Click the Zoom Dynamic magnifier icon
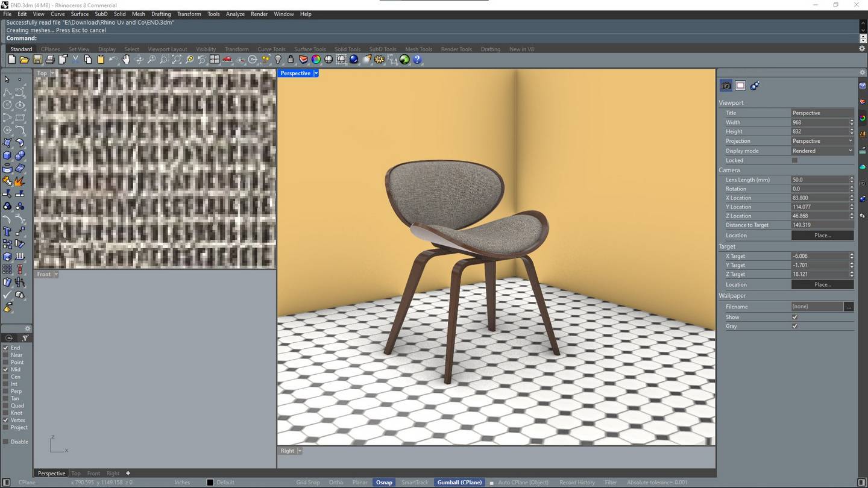 click(x=151, y=59)
